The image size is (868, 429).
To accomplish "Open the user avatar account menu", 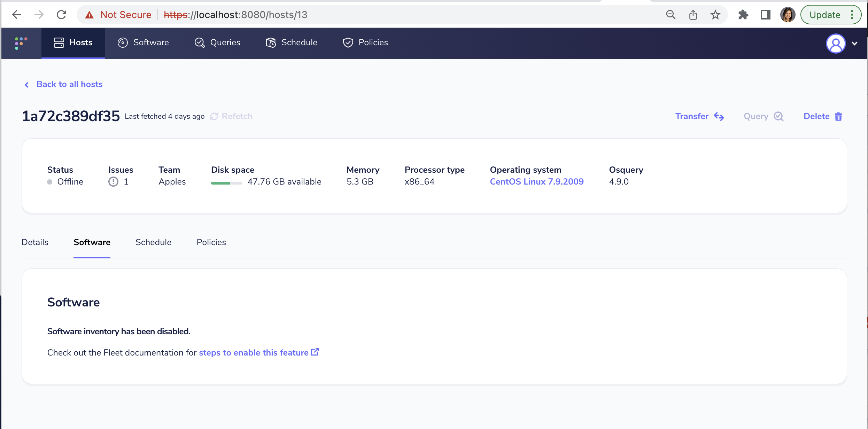I will pyautogui.click(x=836, y=44).
